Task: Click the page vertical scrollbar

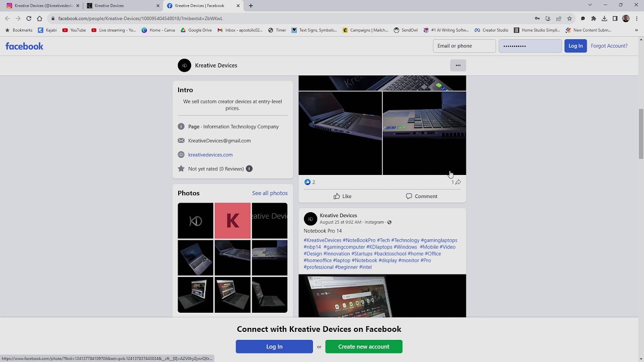Action: [x=640, y=134]
